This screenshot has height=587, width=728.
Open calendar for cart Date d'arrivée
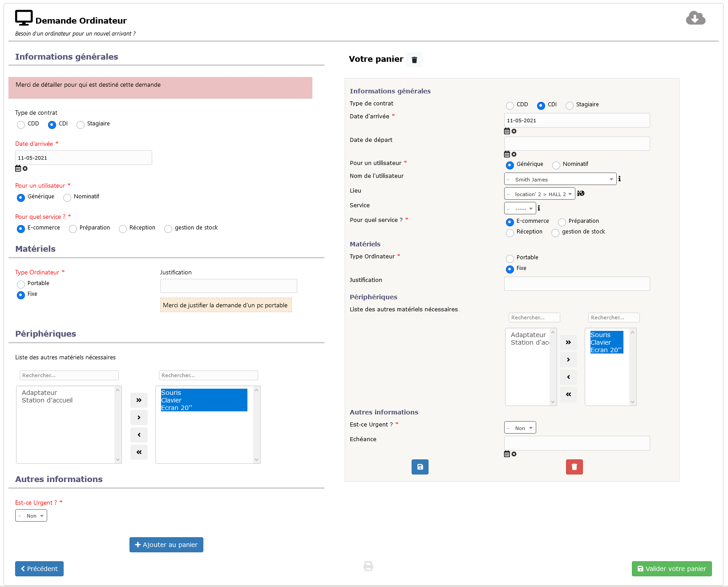click(x=507, y=131)
